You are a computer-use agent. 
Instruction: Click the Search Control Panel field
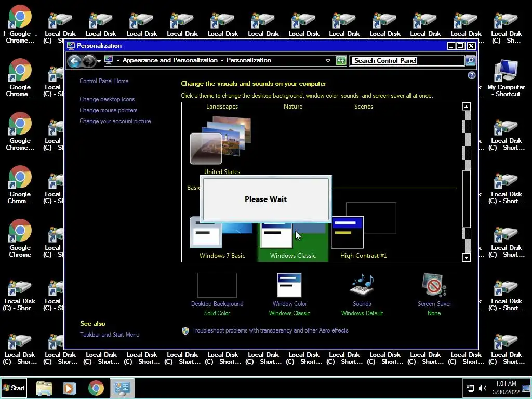point(407,61)
